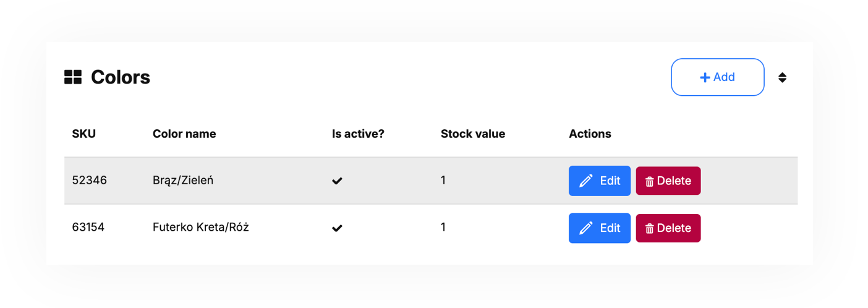Click the Is active? column header
The width and height of the screenshot is (868, 308).
tap(358, 134)
